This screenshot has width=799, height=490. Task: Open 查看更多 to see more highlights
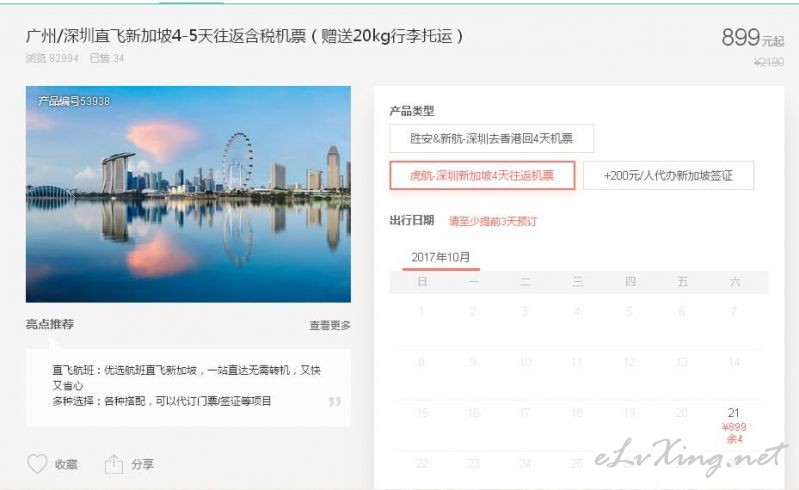[330, 325]
